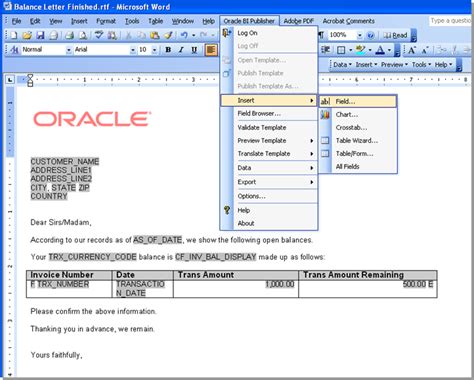Choose Table Wizard... in the Insert submenu
The width and height of the screenshot is (474, 380).
(358, 140)
